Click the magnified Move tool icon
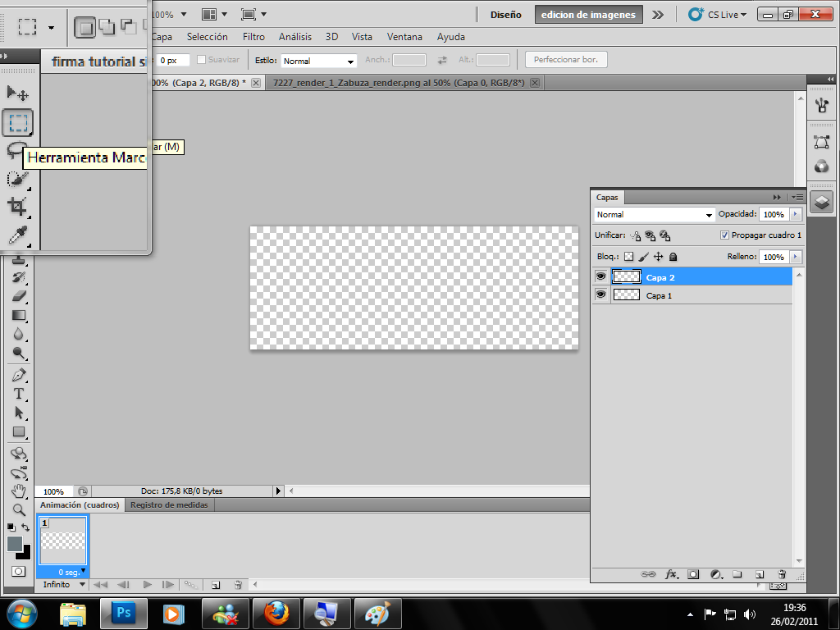Image resolution: width=840 pixels, height=630 pixels. pos(17,94)
